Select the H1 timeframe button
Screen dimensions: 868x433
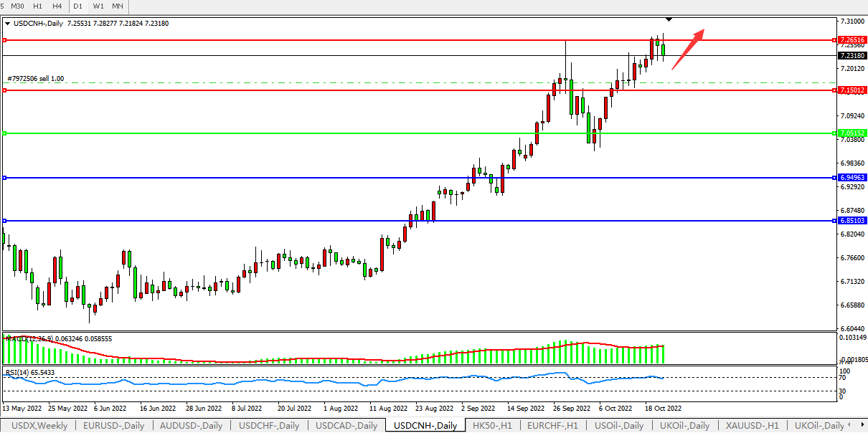[x=39, y=6]
